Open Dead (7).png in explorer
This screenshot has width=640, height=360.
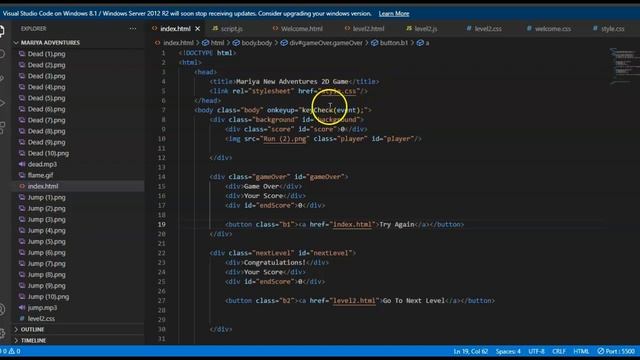[x=46, y=120]
